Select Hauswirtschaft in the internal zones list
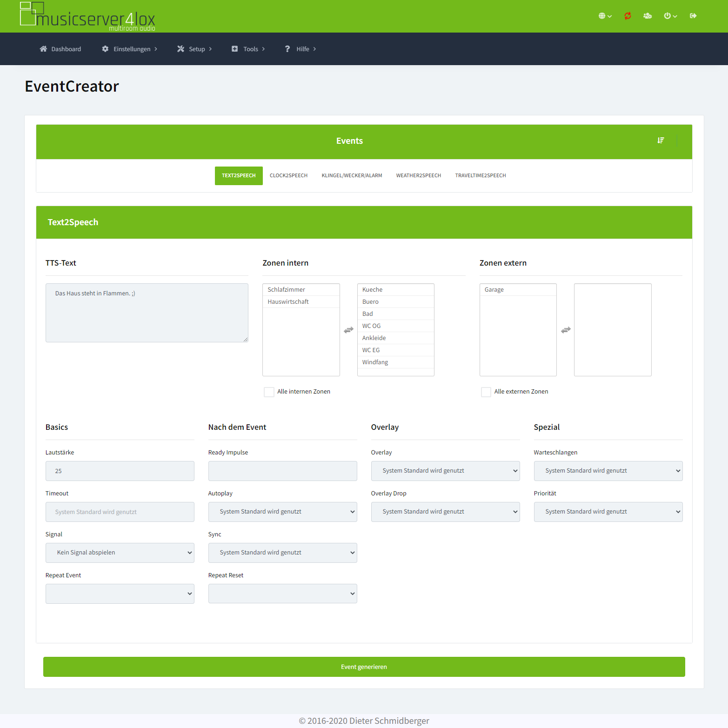 pyautogui.click(x=301, y=302)
